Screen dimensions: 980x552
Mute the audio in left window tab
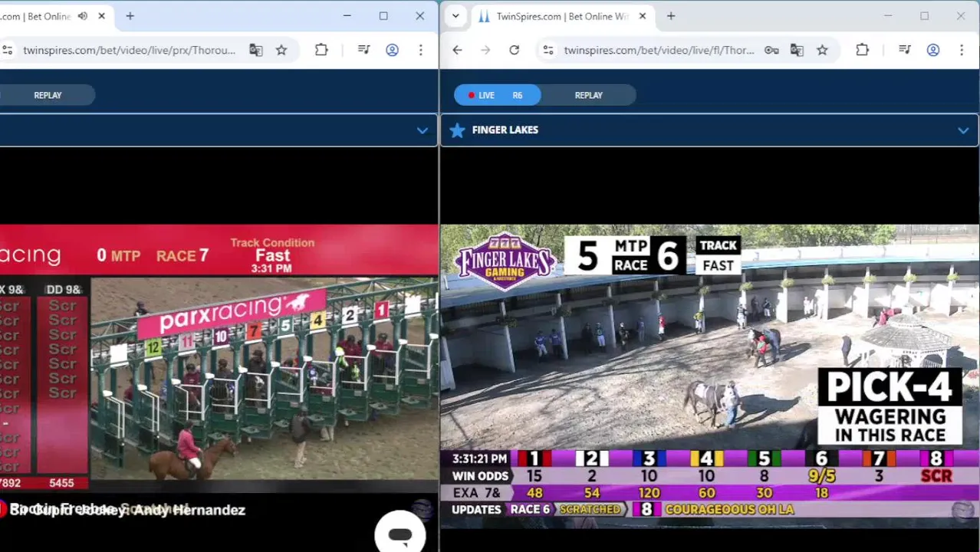pyautogui.click(x=82, y=16)
